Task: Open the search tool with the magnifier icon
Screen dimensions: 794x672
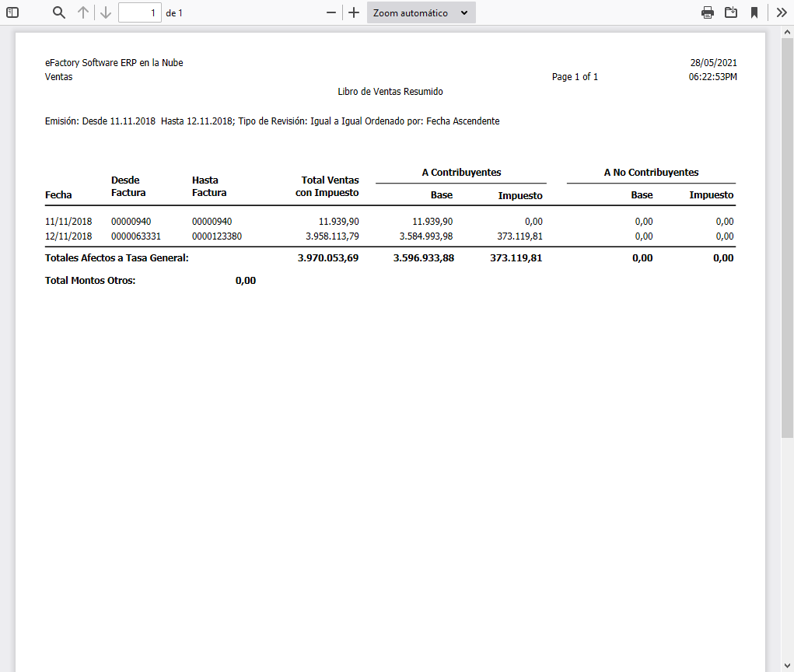Action: pyautogui.click(x=58, y=12)
